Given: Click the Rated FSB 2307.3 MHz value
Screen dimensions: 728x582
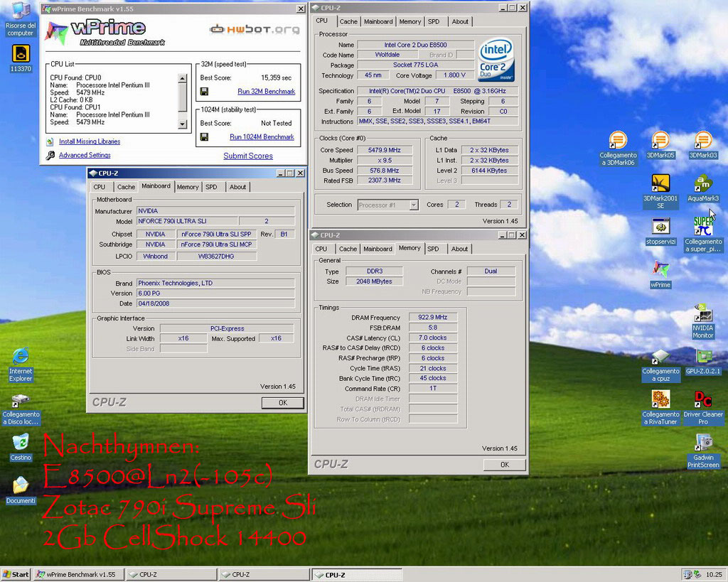Looking at the screenshot, I should 385,180.
